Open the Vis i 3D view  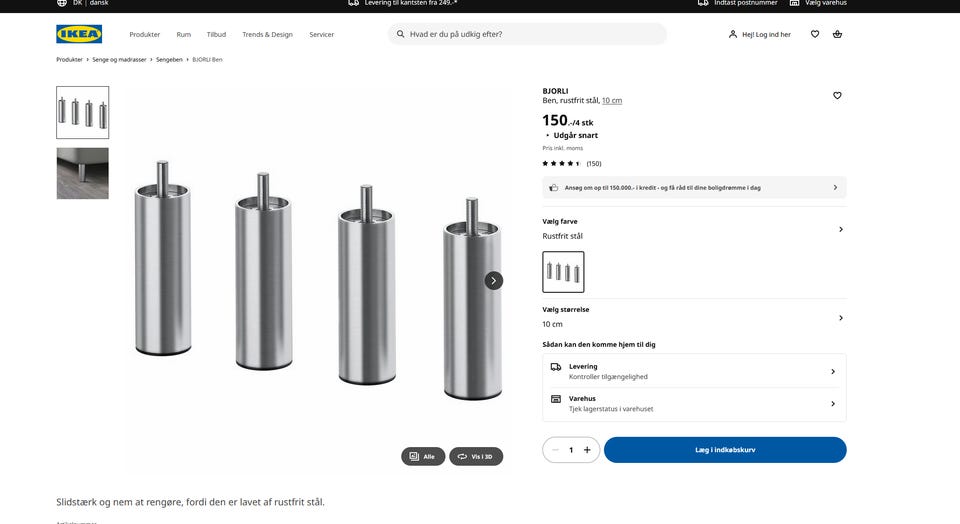pyautogui.click(x=476, y=456)
